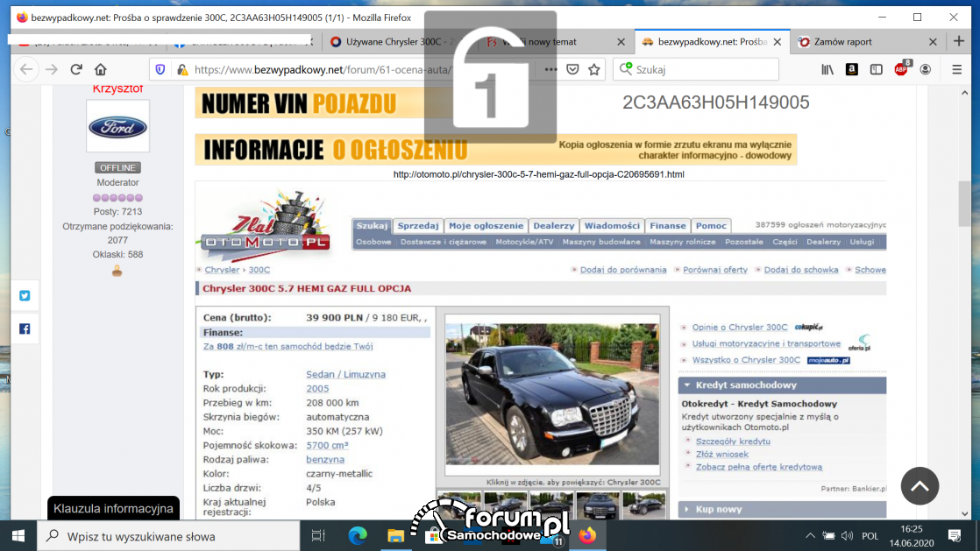Click Firefox icon on taskbar
Viewport: 980px width, 551px height.
tap(587, 536)
